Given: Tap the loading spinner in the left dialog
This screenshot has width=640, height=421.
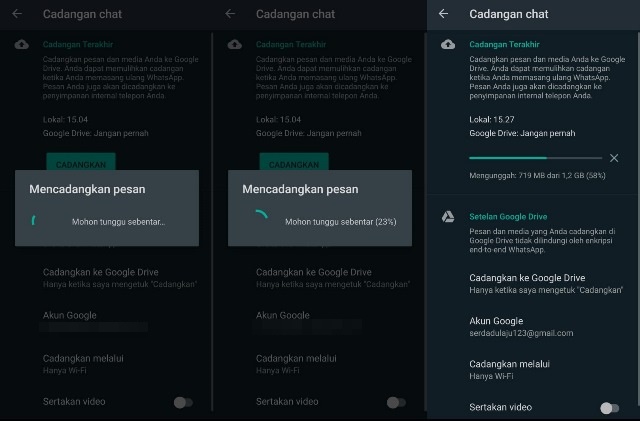Looking at the screenshot, I should click(x=34, y=221).
